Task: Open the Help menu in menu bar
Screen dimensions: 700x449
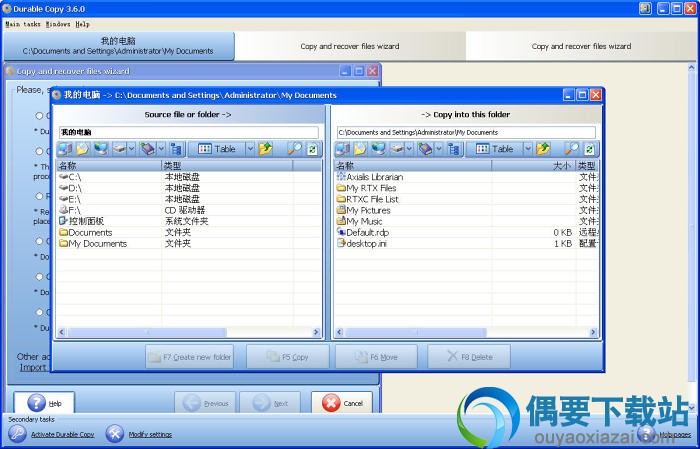Action: click(83, 24)
